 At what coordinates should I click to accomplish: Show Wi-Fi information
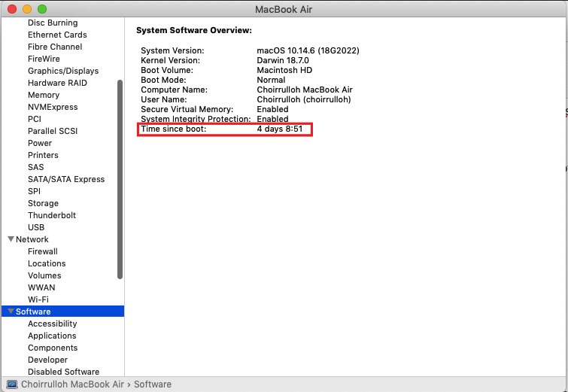coord(38,299)
